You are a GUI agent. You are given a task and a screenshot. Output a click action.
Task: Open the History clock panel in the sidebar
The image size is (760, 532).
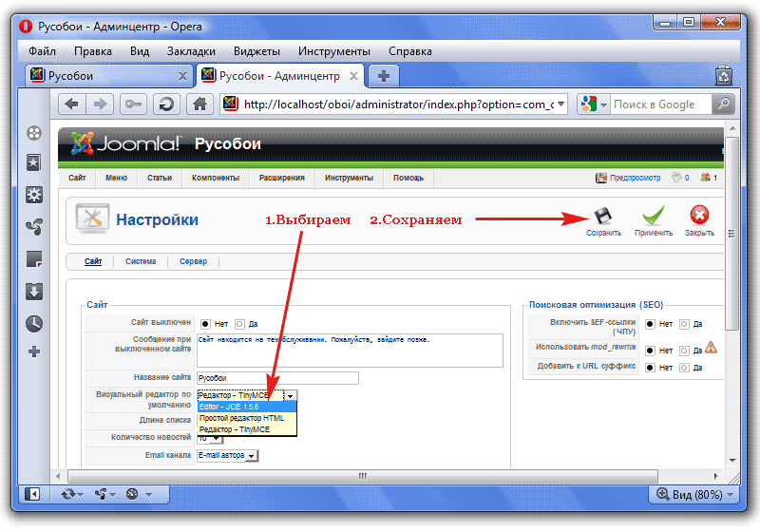point(34,323)
